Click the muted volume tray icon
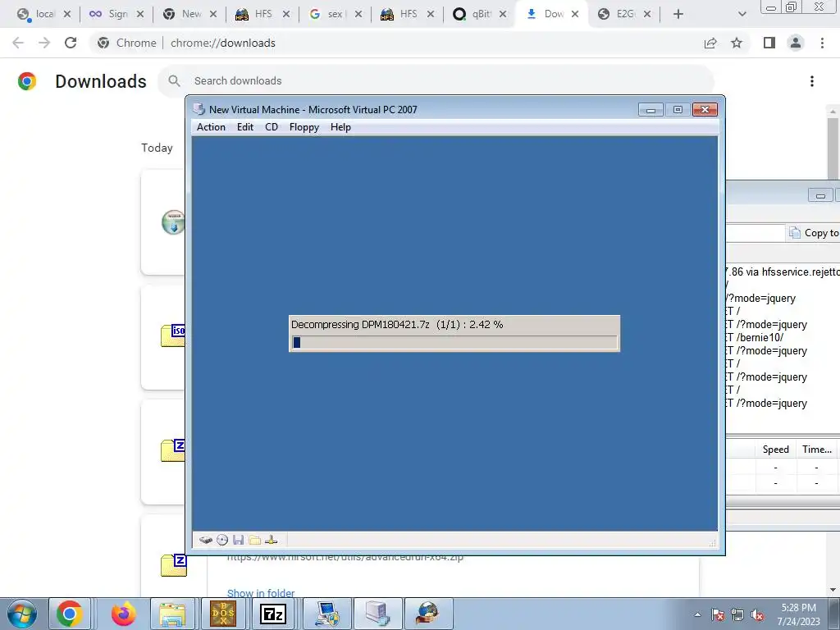Viewport: 840px width, 630px height. point(757,614)
